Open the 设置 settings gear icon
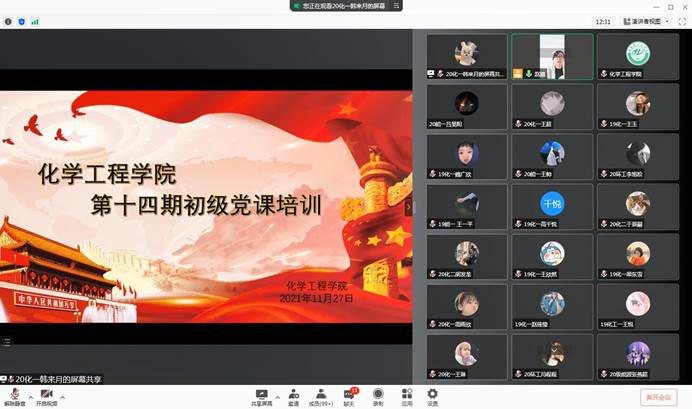Viewport: 692px width, 409px height. coord(433,394)
